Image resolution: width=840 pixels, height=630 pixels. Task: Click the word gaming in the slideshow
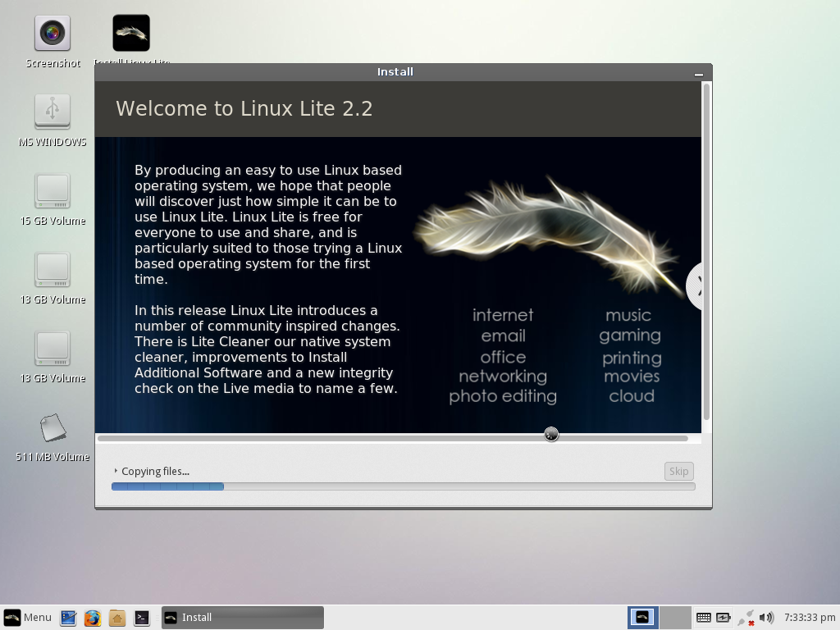(630, 336)
